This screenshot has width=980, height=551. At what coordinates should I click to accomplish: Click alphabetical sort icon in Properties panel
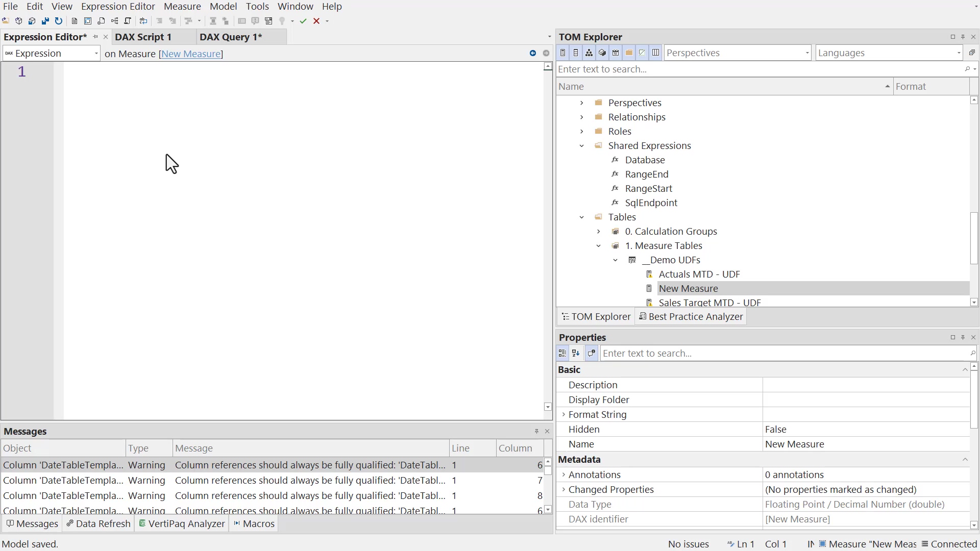click(x=576, y=353)
